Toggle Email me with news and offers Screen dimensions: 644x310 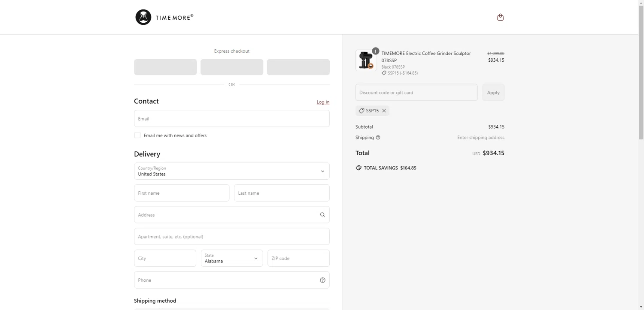pyautogui.click(x=137, y=135)
